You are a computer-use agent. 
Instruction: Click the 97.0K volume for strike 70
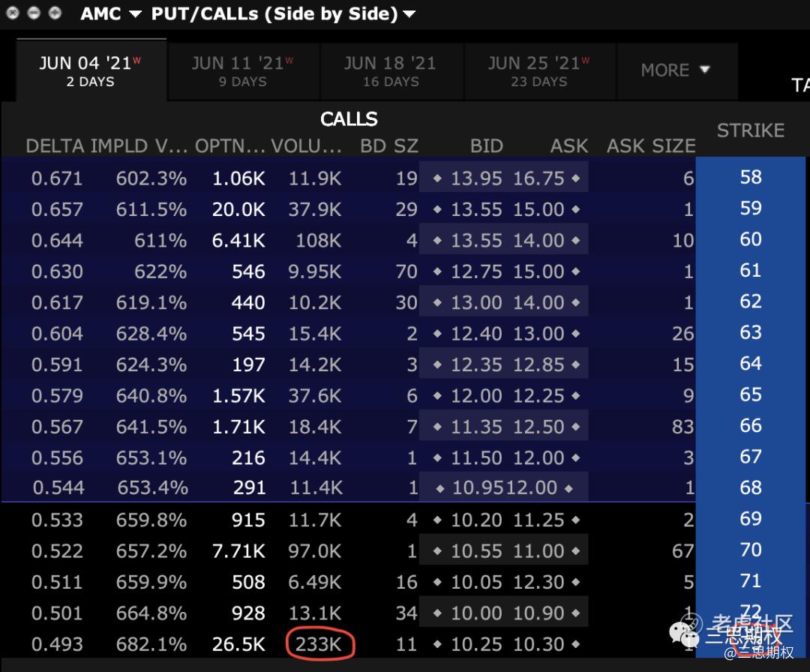pos(314,551)
